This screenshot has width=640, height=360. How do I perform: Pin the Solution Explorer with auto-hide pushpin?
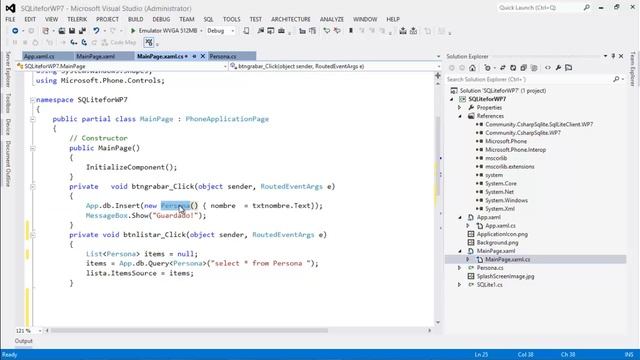[x=613, y=56]
